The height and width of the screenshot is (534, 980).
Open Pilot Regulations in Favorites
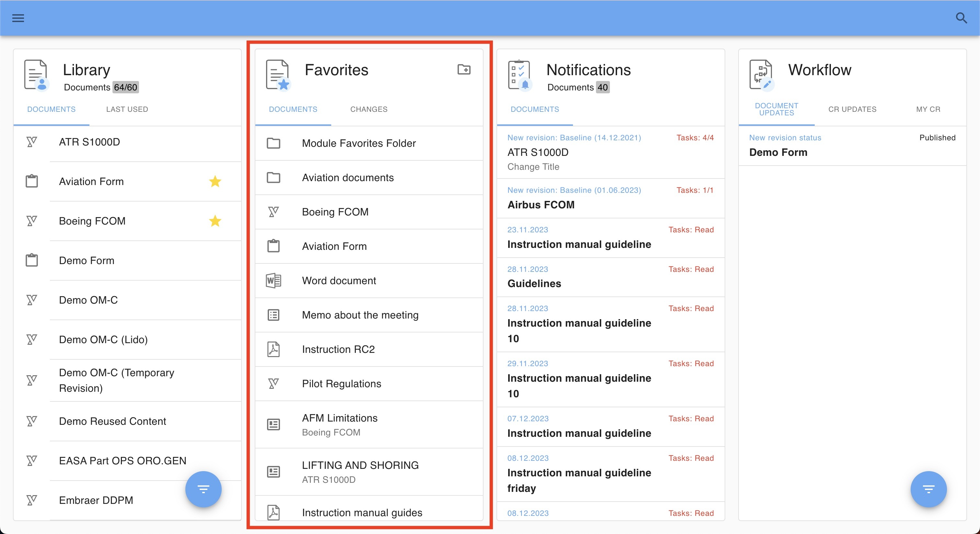(341, 383)
